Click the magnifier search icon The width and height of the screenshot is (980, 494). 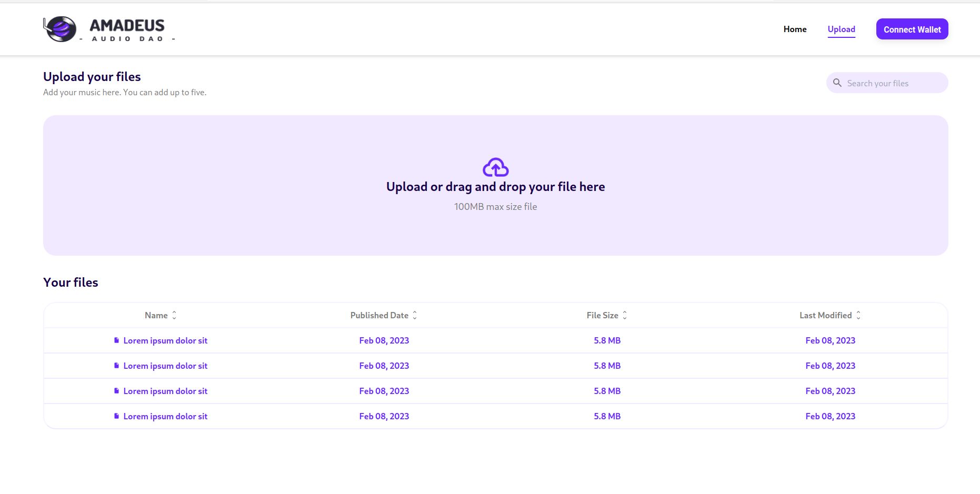(x=837, y=83)
